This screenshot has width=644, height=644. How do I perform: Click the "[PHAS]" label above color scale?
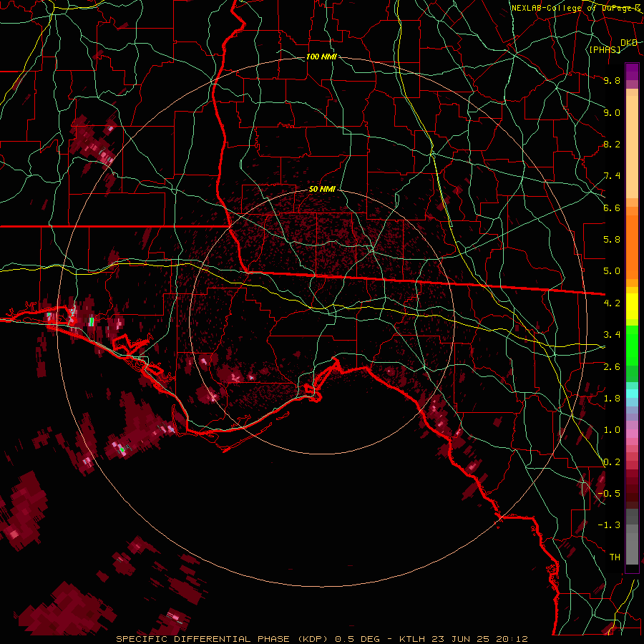point(605,50)
